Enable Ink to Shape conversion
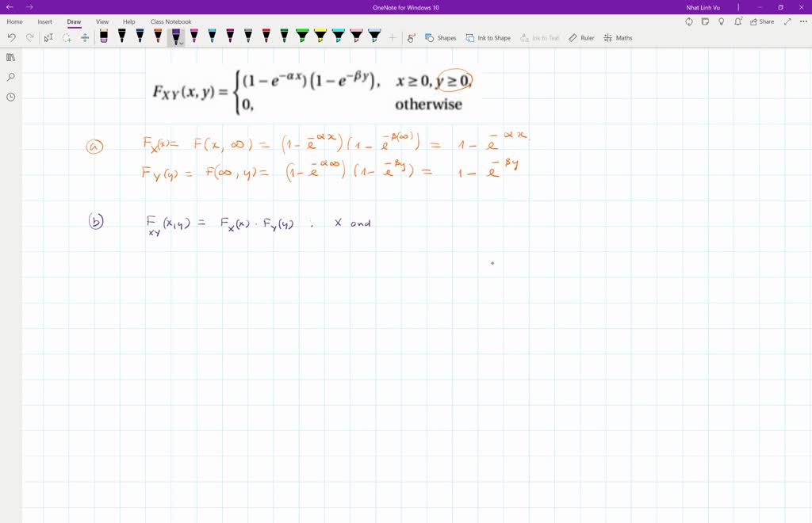Image resolution: width=812 pixels, height=523 pixels. click(x=488, y=36)
